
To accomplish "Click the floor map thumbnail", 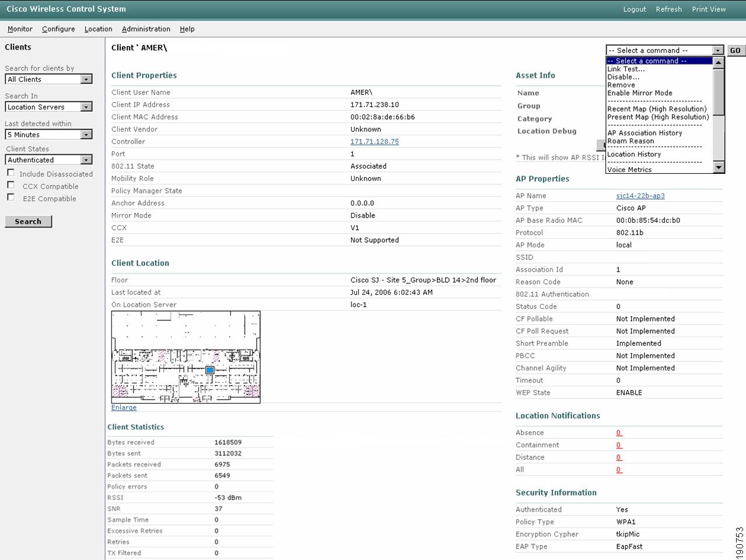I will pyautogui.click(x=186, y=357).
